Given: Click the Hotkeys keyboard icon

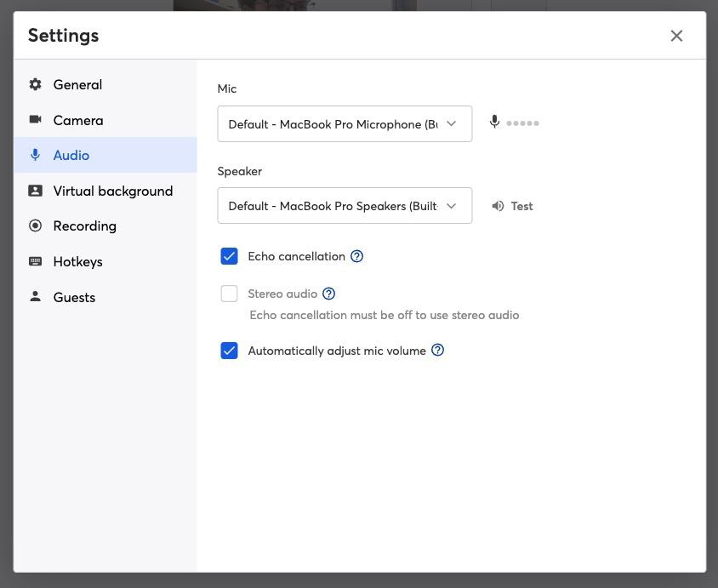Looking at the screenshot, I should click(x=35, y=261).
